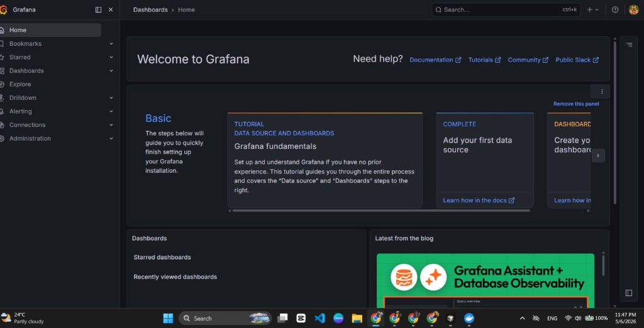Open the taskbar clock and date

pyautogui.click(x=625, y=318)
